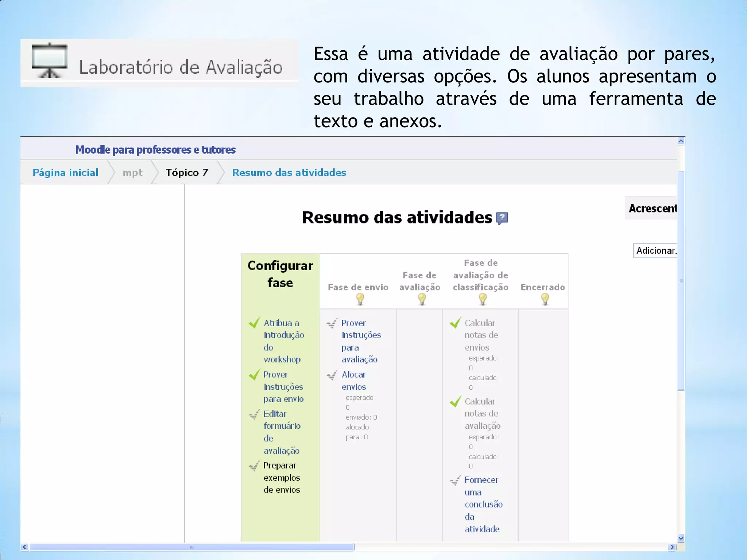Click the Fase de avaliação column header

pyautogui.click(x=420, y=281)
